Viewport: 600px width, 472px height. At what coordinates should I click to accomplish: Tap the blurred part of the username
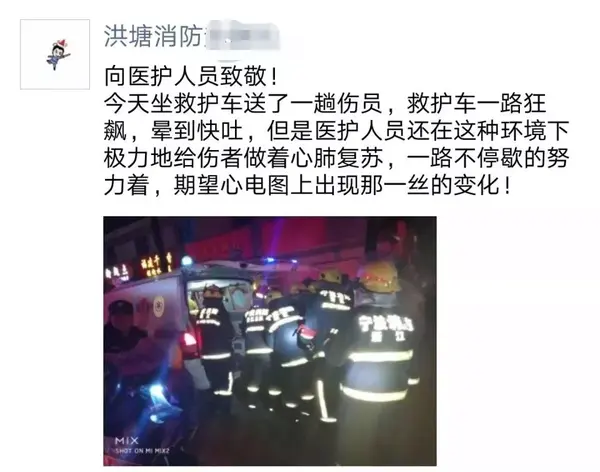[242, 36]
